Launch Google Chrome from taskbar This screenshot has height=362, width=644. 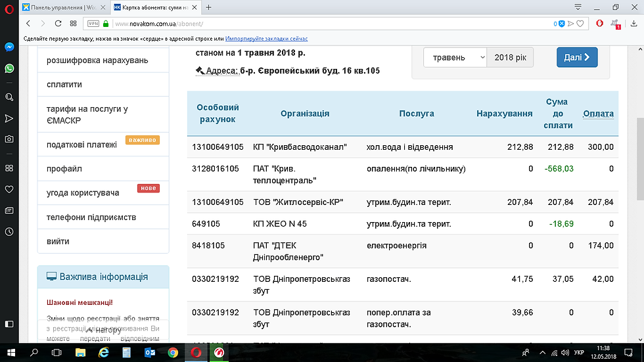pos(173,353)
